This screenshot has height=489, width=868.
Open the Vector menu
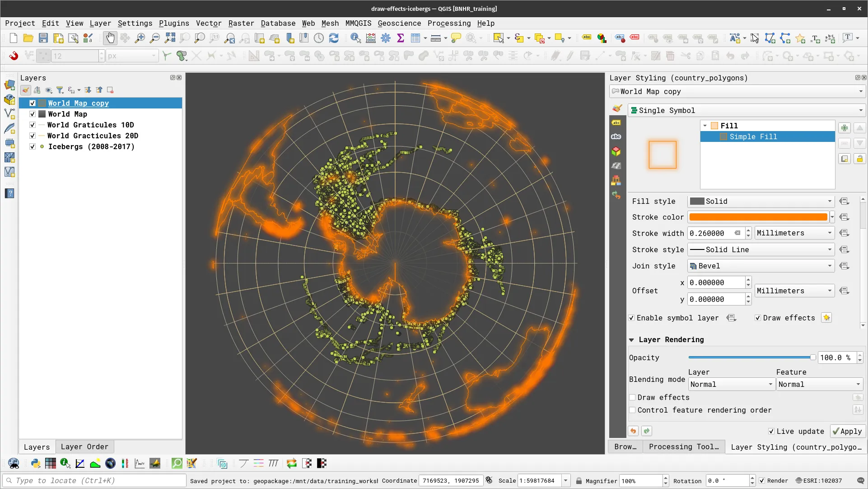pos(208,23)
